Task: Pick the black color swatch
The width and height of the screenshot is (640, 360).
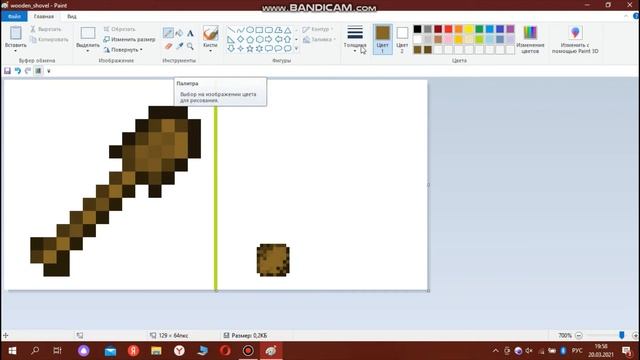Action: pyautogui.click(x=417, y=29)
